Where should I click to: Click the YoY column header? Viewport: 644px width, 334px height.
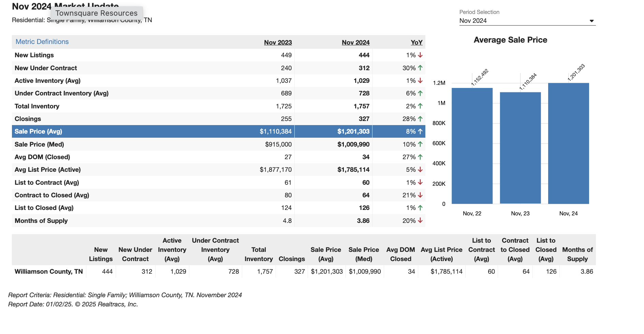coord(416,42)
